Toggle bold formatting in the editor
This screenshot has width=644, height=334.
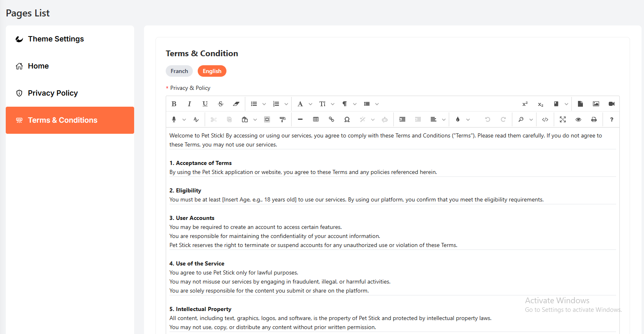click(x=174, y=104)
